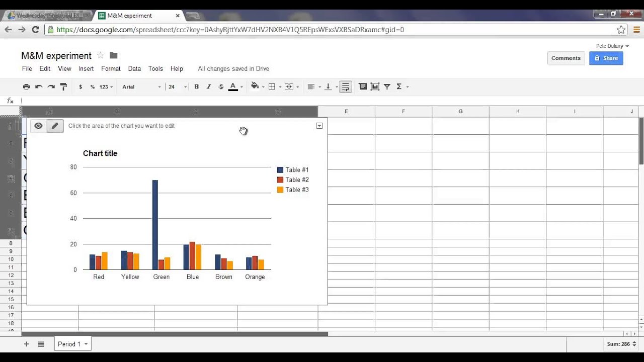Click the Table #3 legend entry
Viewport: 644px width, 362px height.
coord(293,190)
